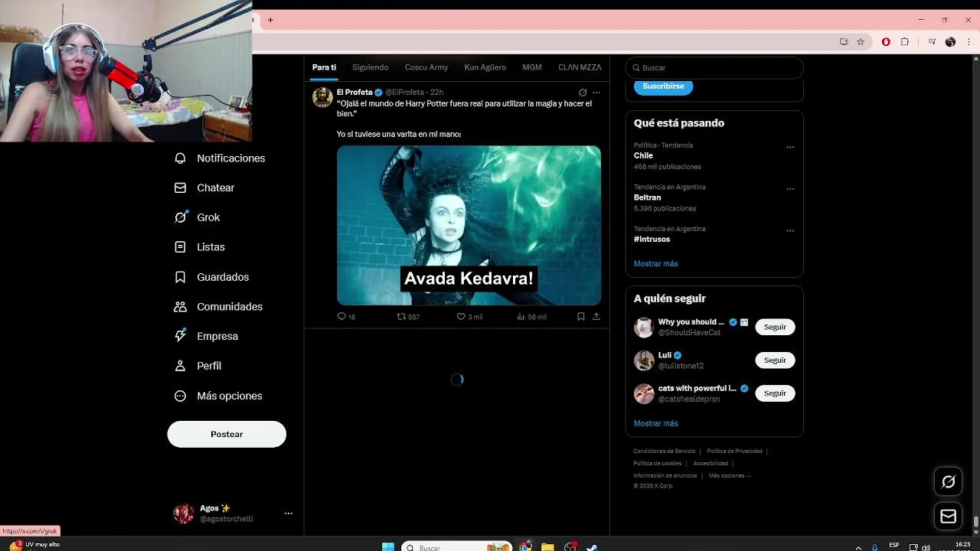Bookmark El Profeta's post
Screen dimensions: 980x551
pos(581,316)
